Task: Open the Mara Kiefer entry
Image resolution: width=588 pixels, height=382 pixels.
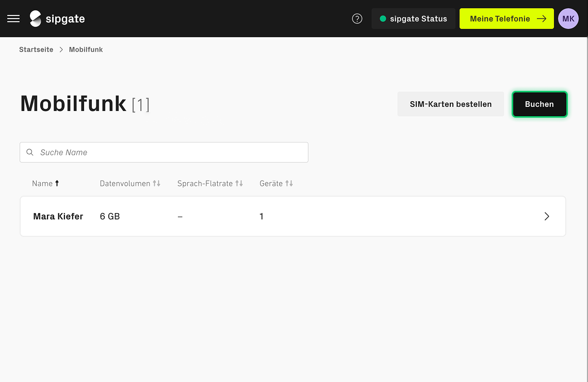Action: pos(58,216)
